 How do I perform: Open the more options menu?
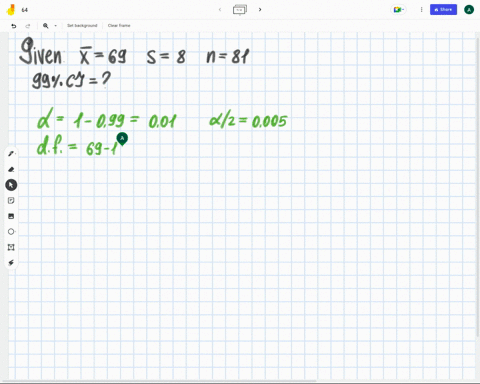click(421, 10)
